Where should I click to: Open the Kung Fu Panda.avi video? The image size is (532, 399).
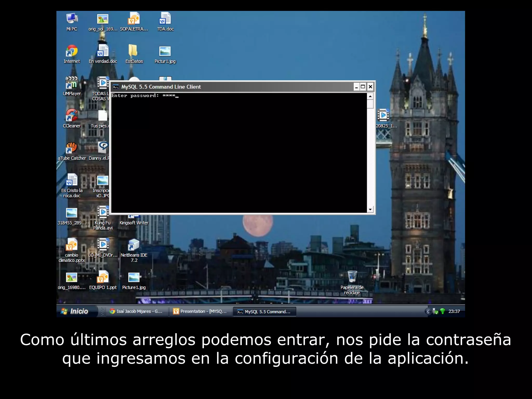click(103, 218)
